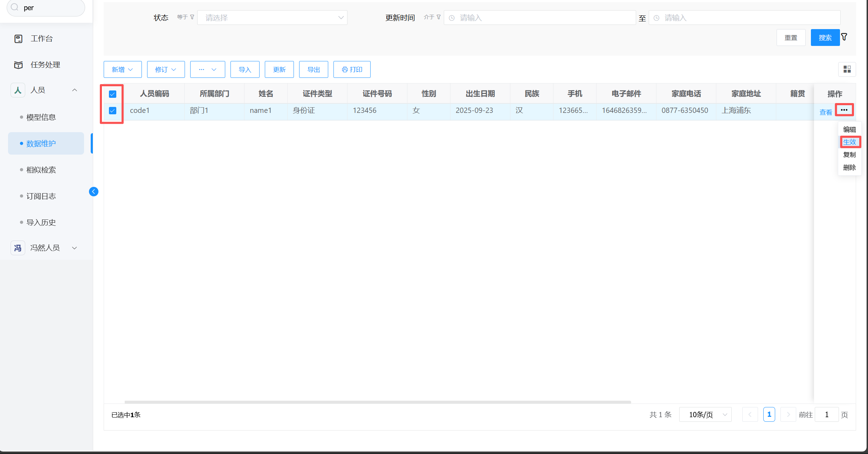Collapse sidebar with blue arrow button
Screen dimensions: 868x454
[94, 191]
